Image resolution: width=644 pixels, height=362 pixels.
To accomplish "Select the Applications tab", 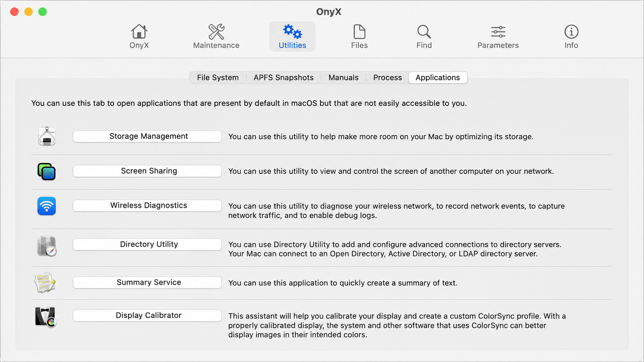I will (438, 78).
